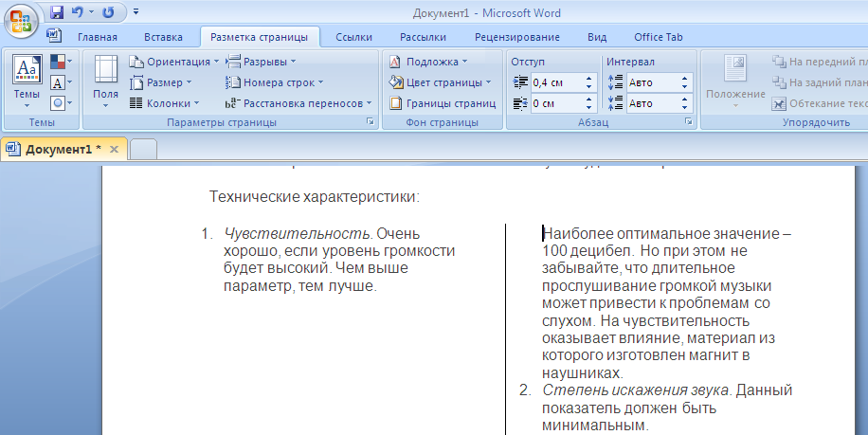
Task: Close the Документ1 document tab
Action: [114, 150]
